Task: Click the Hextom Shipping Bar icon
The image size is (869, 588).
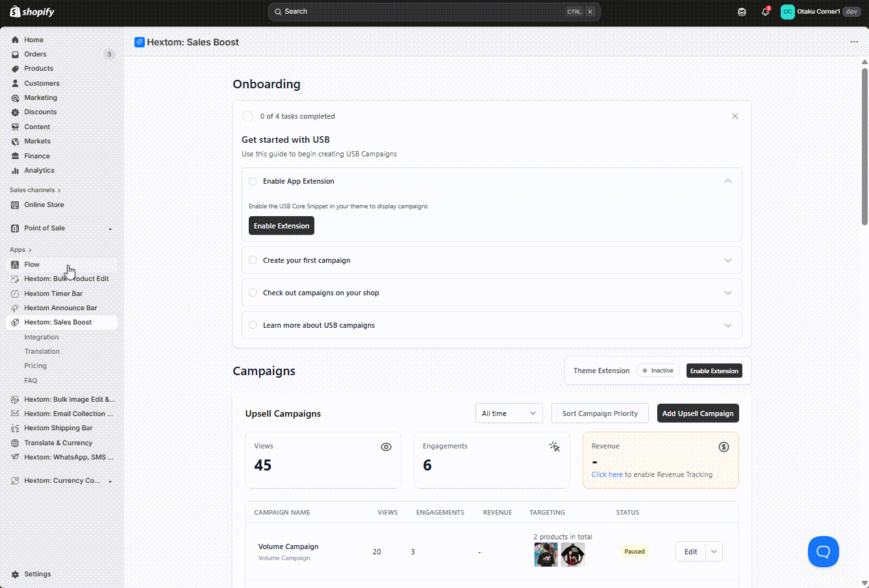Action: [x=15, y=428]
